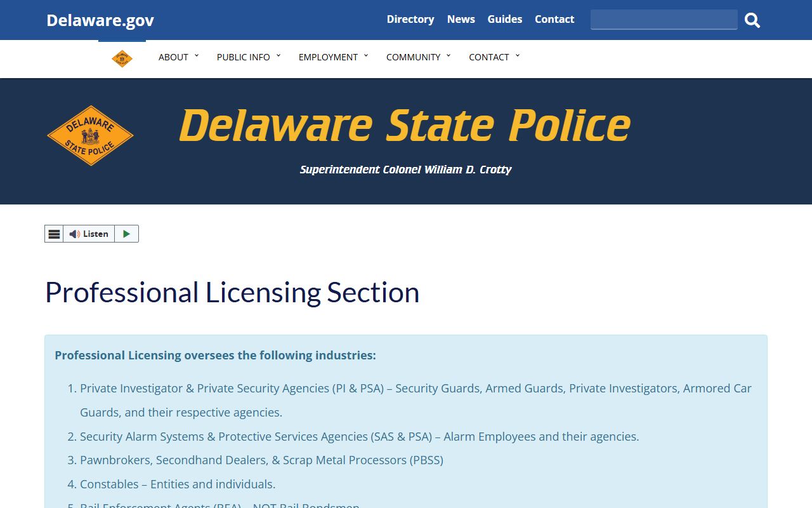The image size is (812, 508).
Task: Expand the COMMUNITY dropdown chevron
Action: [448, 56]
